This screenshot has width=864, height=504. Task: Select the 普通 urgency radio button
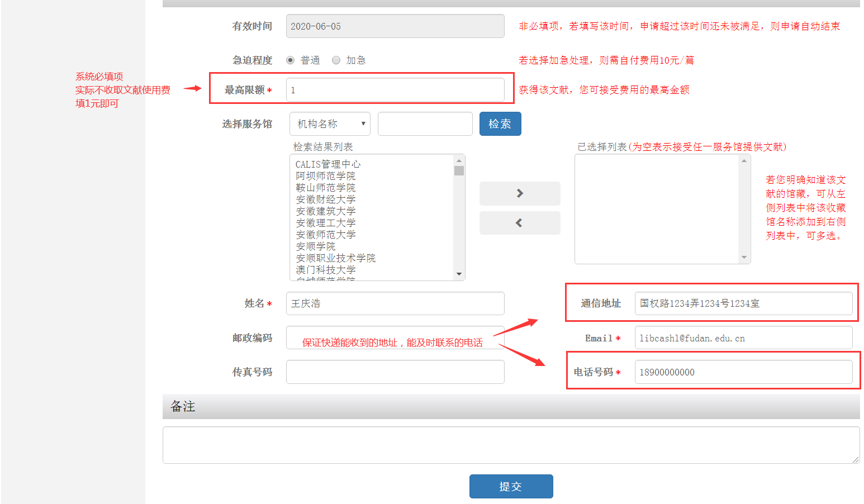pos(291,60)
